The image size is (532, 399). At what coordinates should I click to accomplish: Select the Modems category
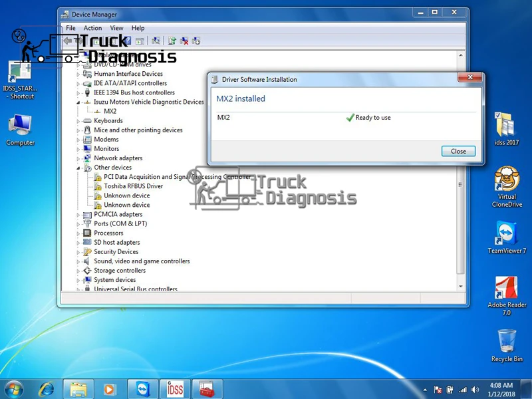(106, 139)
